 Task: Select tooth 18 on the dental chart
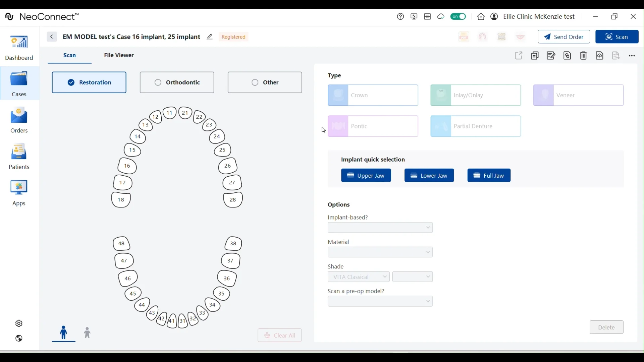tap(121, 200)
